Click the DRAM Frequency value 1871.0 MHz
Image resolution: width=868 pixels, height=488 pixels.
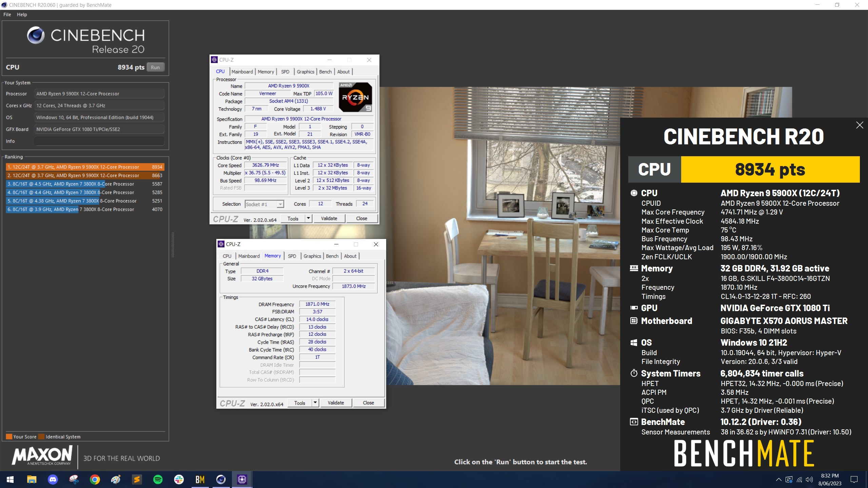click(x=317, y=304)
